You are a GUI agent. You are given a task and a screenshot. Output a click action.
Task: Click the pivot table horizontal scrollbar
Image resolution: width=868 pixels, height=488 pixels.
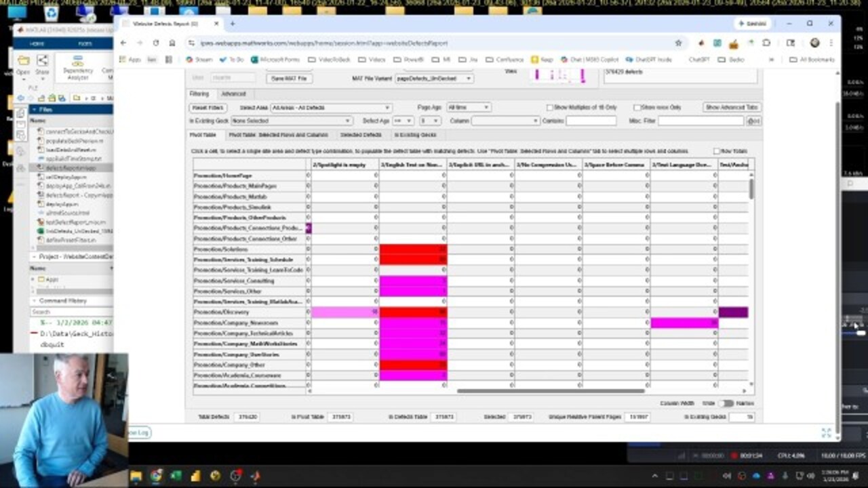click(x=550, y=391)
